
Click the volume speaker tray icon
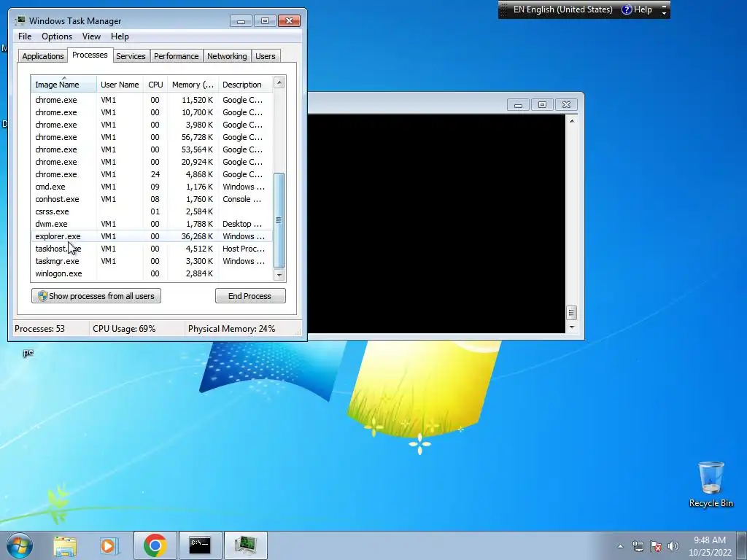[x=673, y=546]
